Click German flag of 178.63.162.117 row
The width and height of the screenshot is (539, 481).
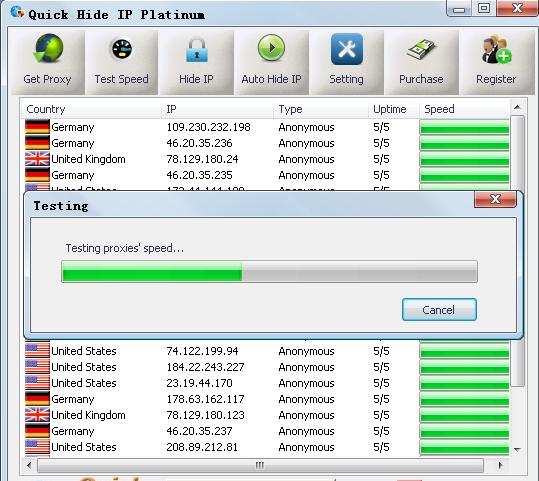point(37,399)
